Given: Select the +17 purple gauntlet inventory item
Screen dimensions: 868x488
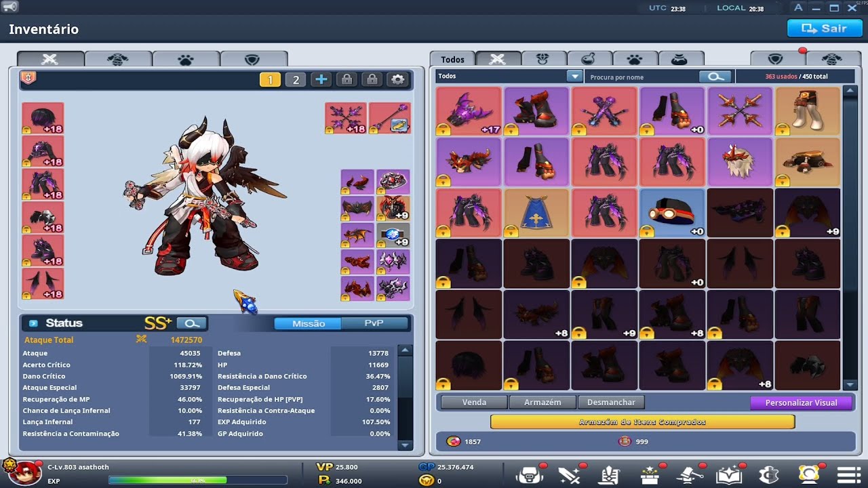Looking at the screenshot, I should click(x=469, y=111).
